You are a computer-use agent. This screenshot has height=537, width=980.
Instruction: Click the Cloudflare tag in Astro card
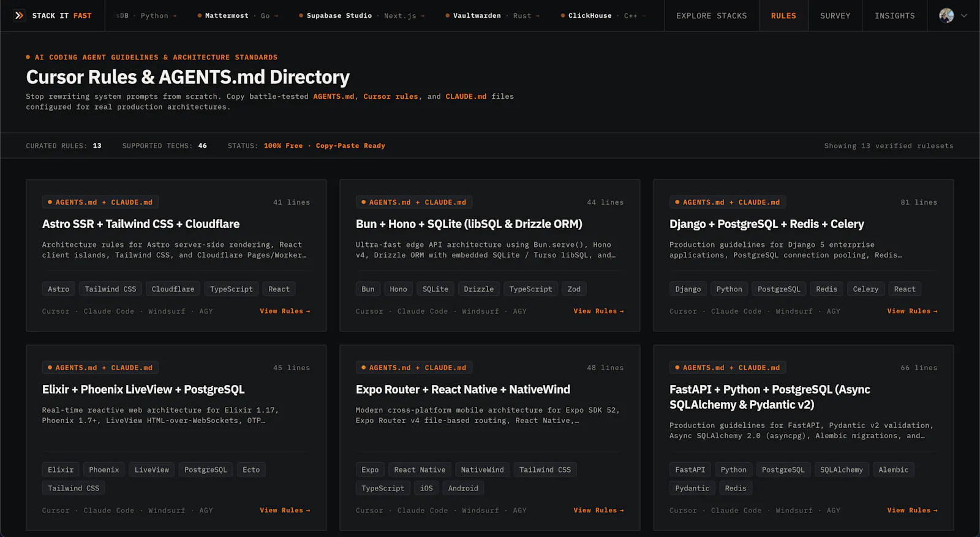tap(173, 289)
